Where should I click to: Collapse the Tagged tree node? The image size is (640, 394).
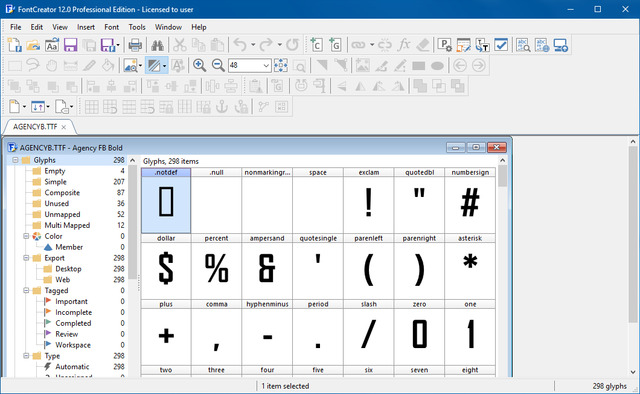click(x=26, y=291)
